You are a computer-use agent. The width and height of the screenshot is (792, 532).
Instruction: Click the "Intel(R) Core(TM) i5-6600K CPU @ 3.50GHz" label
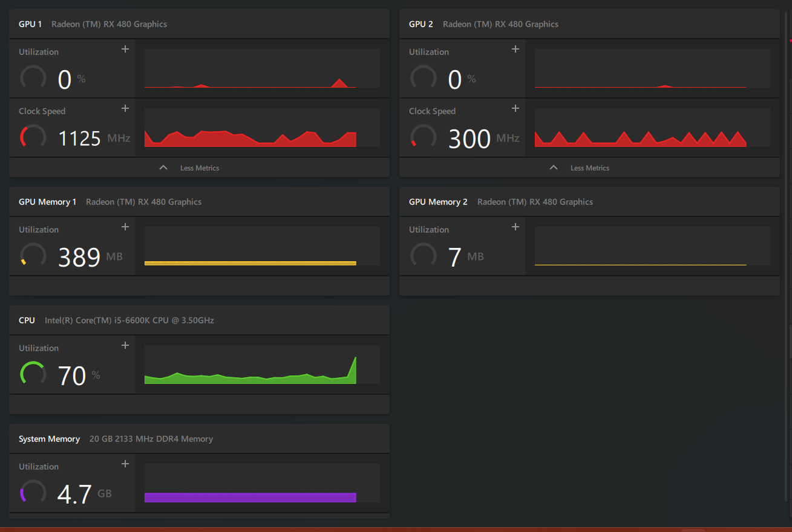coord(129,320)
